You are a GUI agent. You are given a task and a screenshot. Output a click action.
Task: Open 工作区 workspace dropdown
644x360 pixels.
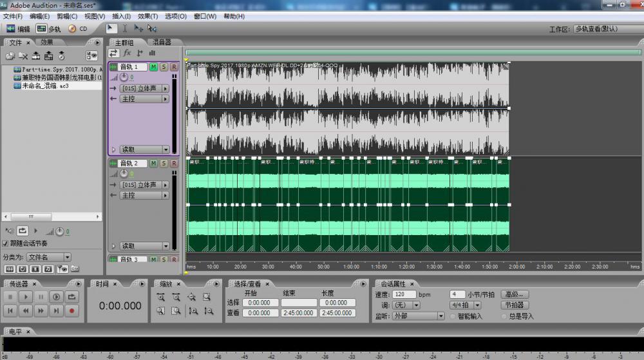point(608,29)
